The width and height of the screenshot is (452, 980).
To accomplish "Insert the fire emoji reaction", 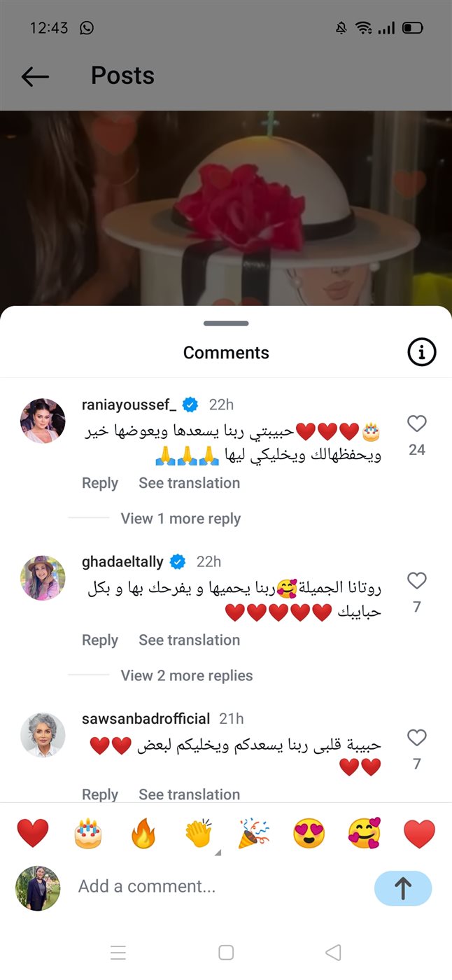I will (x=143, y=834).
